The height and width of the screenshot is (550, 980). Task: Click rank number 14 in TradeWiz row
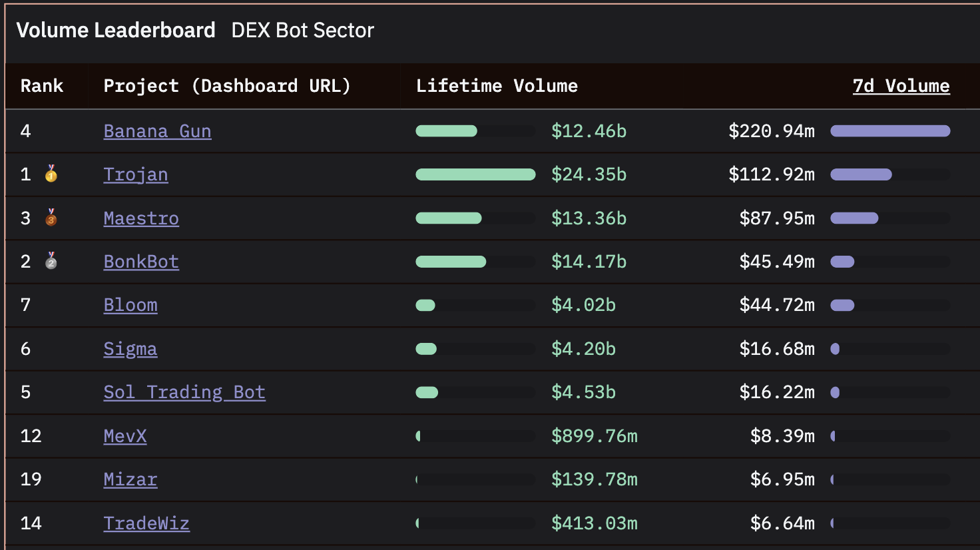[31, 523]
